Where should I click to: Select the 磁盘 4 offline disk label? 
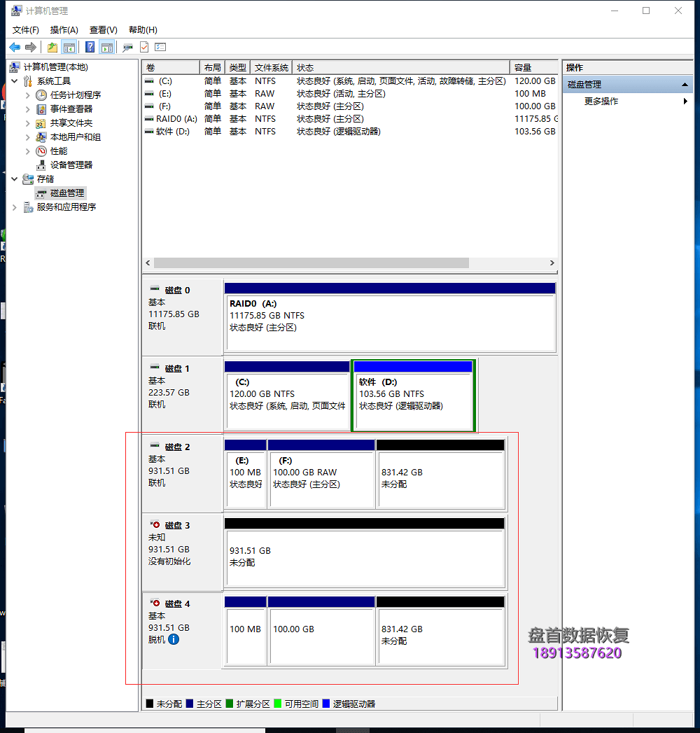183,631
